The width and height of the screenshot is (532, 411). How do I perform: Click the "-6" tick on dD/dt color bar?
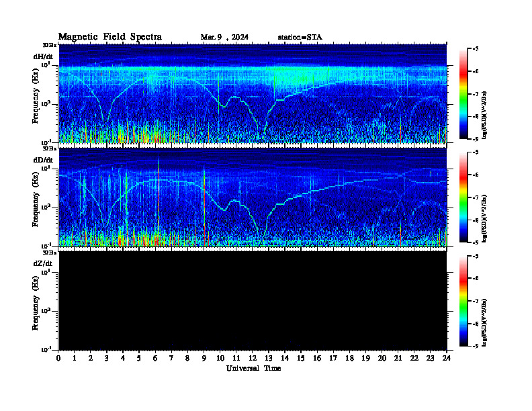476,175
